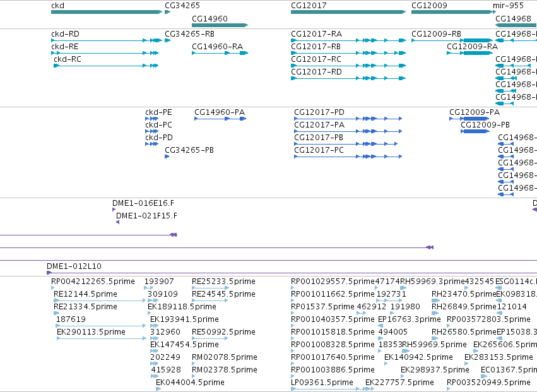Select the CG14960-PA coding sequence
Screen dimensions: 537x392
[x=220, y=112]
